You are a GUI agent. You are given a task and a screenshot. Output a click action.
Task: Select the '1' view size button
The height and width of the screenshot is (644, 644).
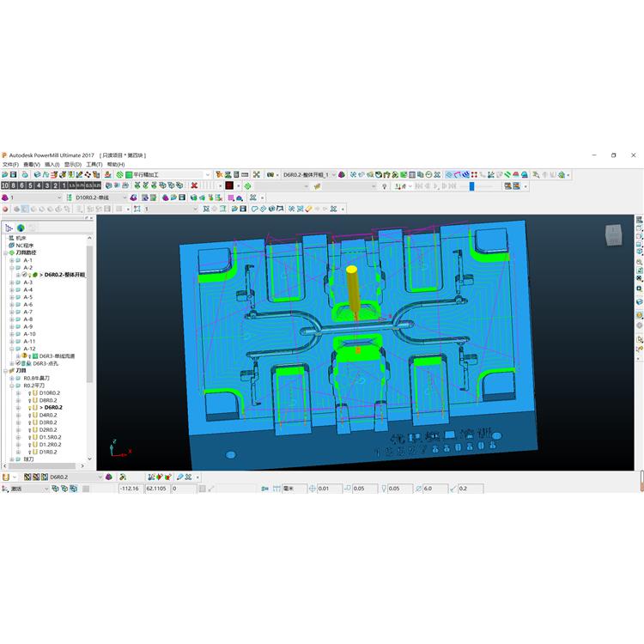64,185
